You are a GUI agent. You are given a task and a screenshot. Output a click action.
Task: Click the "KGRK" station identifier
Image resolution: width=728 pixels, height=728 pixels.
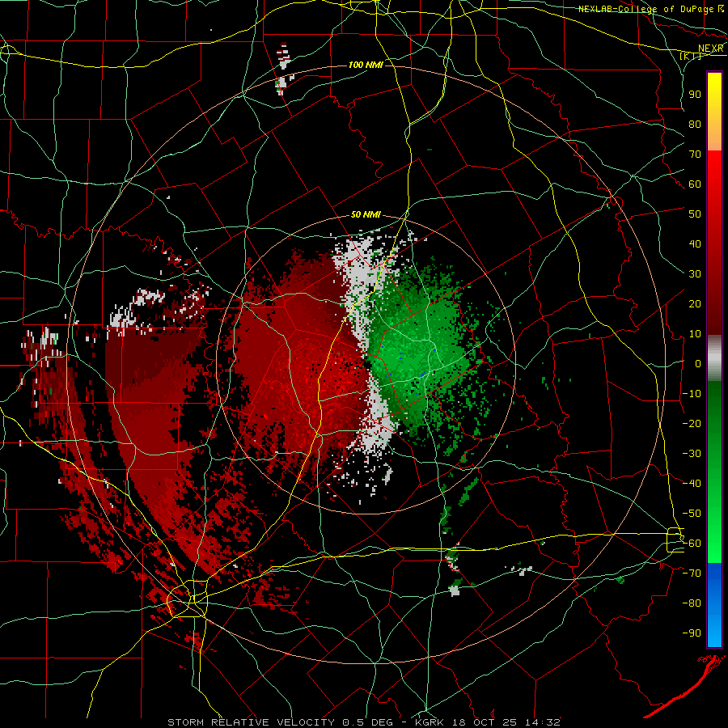[x=430, y=722]
